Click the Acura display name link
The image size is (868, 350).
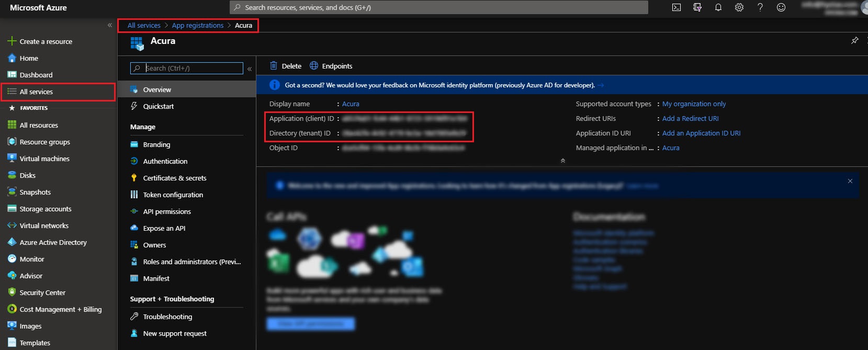click(x=351, y=104)
